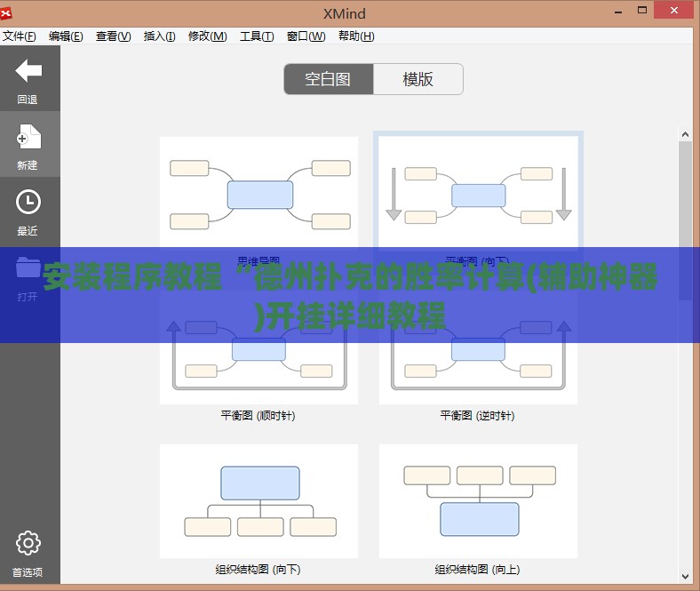This screenshot has width=700, height=591.
Task: Select the 组织结构图 (向下) thumbnail
Action: (x=259, y=500)
